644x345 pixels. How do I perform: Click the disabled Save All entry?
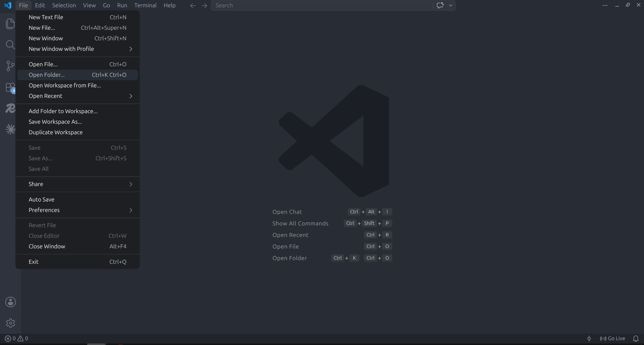pyautogui.click(x=77, y=169)
